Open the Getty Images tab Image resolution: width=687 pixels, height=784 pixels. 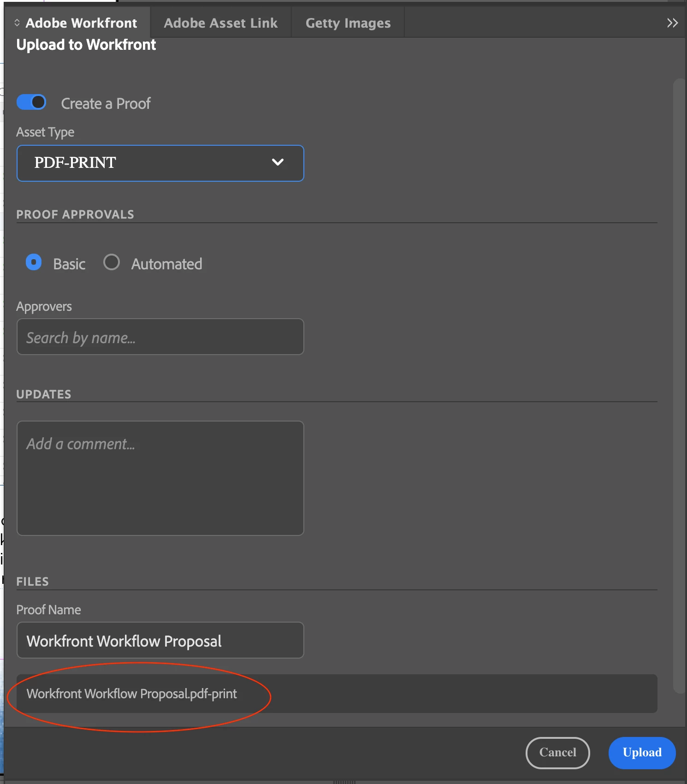(x=348, y=23)
